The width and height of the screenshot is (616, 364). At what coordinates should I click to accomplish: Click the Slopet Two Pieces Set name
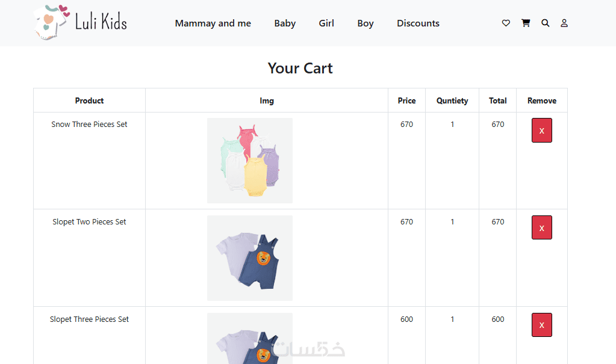[89, 222]
